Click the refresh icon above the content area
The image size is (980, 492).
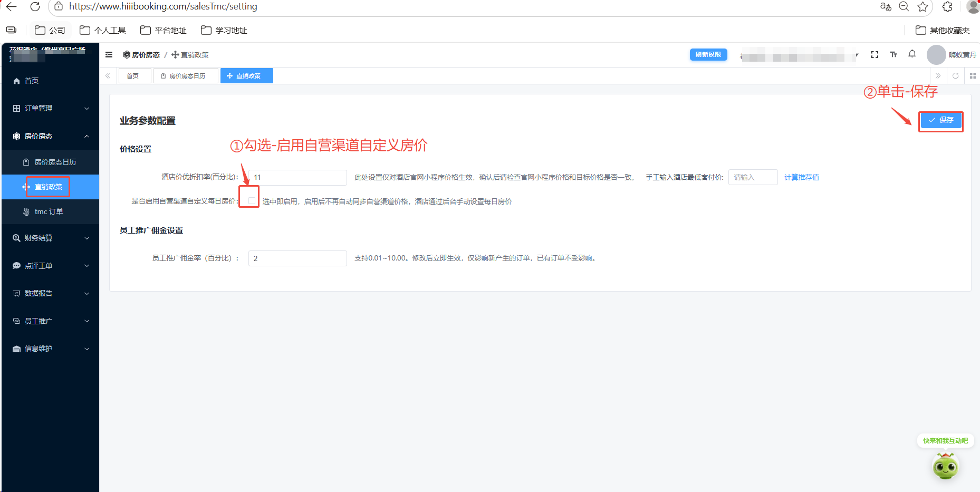955,75
